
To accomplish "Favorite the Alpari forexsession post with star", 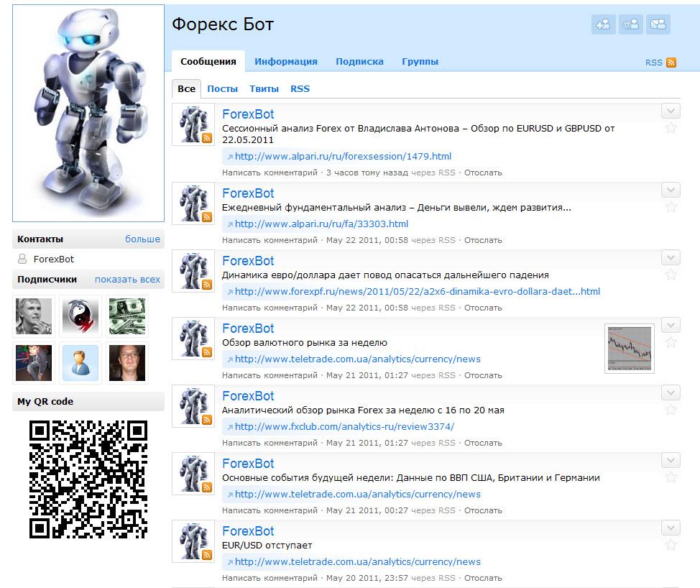I will pos(671,128).
